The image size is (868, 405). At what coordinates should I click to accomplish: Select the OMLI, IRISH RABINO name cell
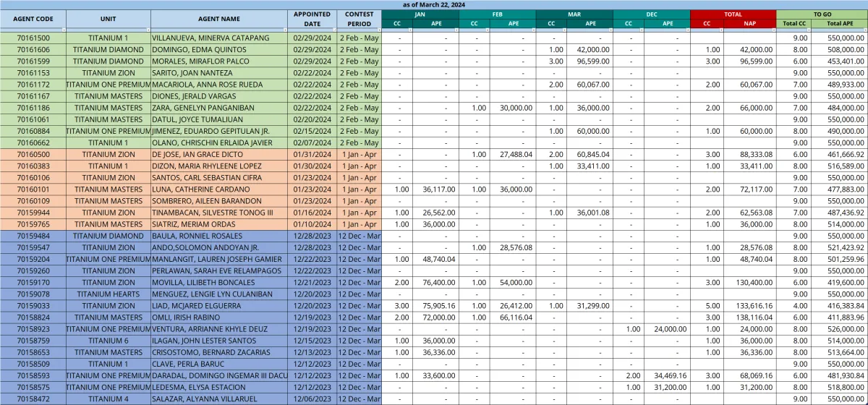point(220,317)
